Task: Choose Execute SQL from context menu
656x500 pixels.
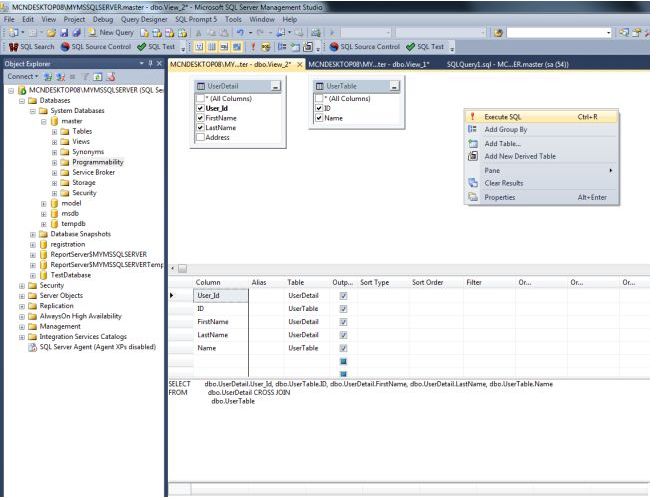Action: pos(541,117)
